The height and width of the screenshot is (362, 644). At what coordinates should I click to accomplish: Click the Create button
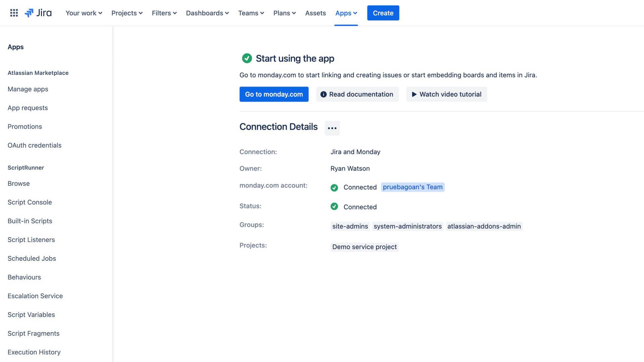click(383, 13)
